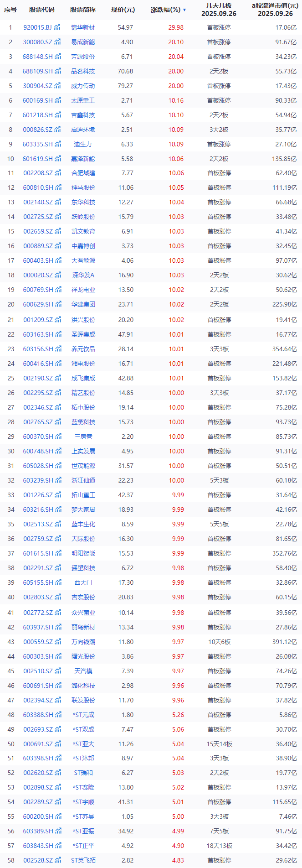Screen dimensions: 302x868
Task: Click chart icon next to 000826.SZ
Action: [57, 130]
